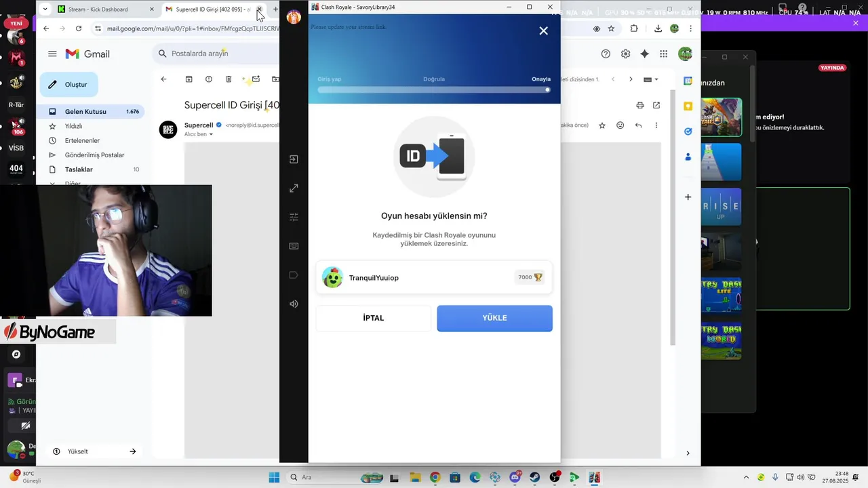Screen dimensions: 868x488
Task: Open Google Keep side panel icon
Action: (x=688, y=106)
